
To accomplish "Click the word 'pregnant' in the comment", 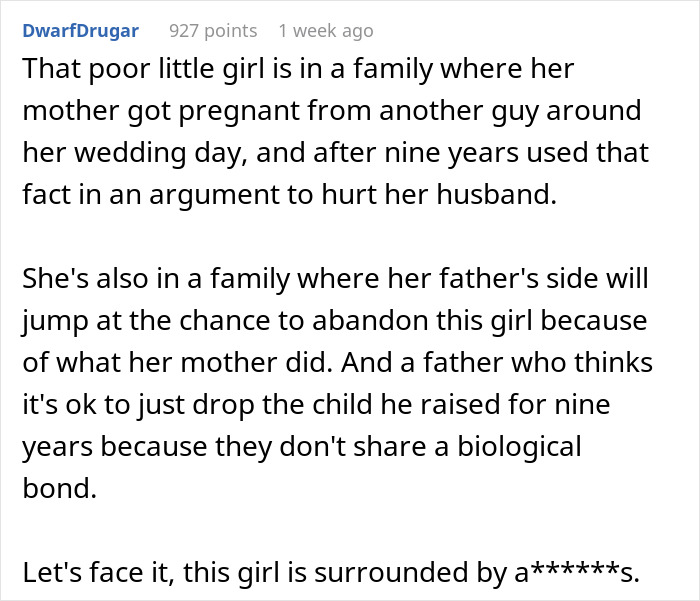I will click(239, 111).
